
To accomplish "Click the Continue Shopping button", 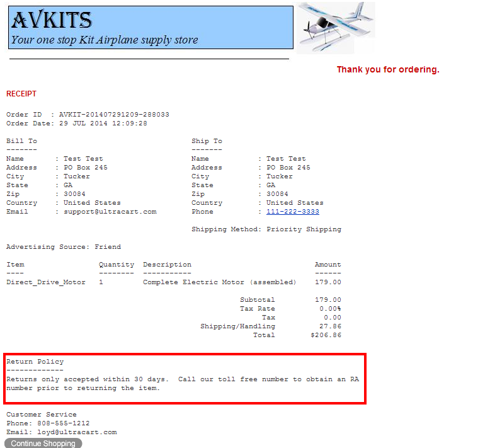I will tap(43, 444).
